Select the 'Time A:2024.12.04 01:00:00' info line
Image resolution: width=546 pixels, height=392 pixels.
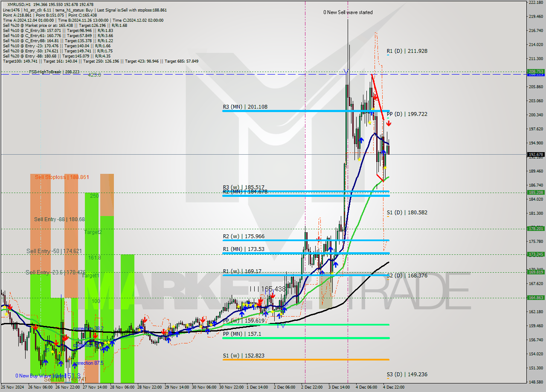coord(29,20)
